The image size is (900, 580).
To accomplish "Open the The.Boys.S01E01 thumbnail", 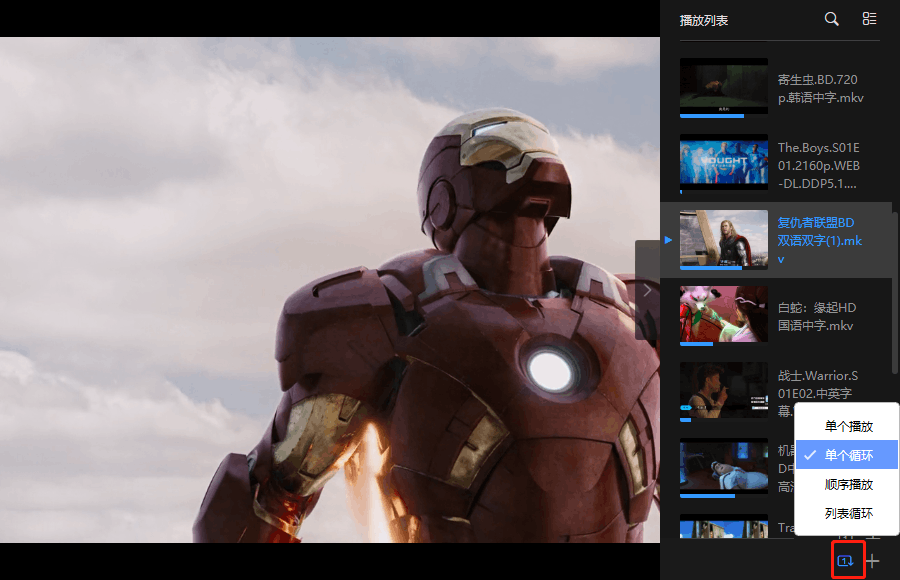I will [x=724, y=163].
